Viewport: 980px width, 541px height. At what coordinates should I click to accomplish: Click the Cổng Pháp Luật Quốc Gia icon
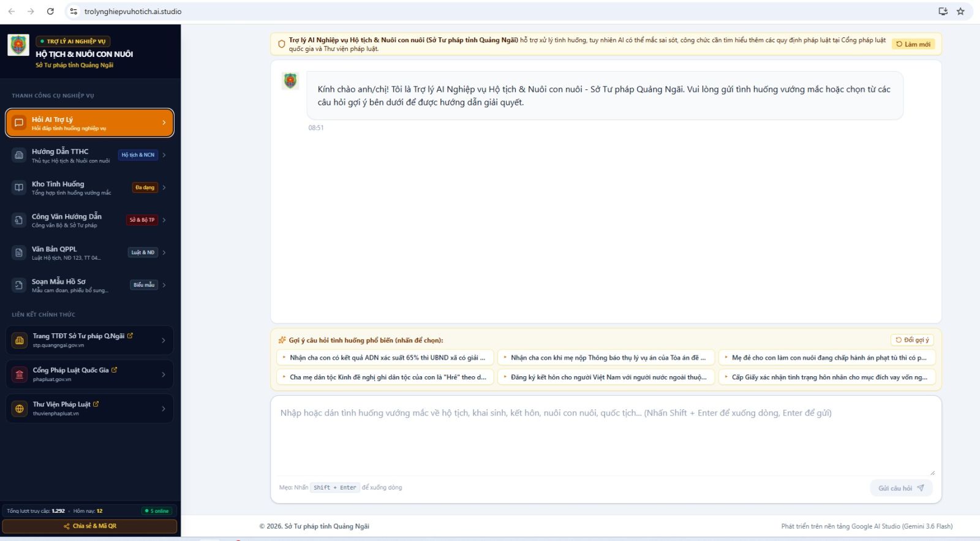(x=20, y=374)
